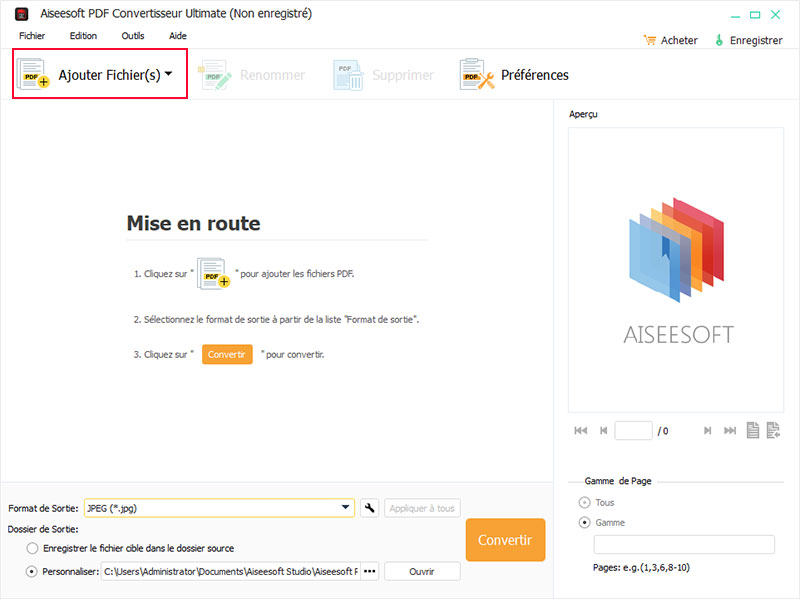Select the Gamme page range radio button
Image resolution: width=800 pixels, height=599 pixels.
click(584, 523)
